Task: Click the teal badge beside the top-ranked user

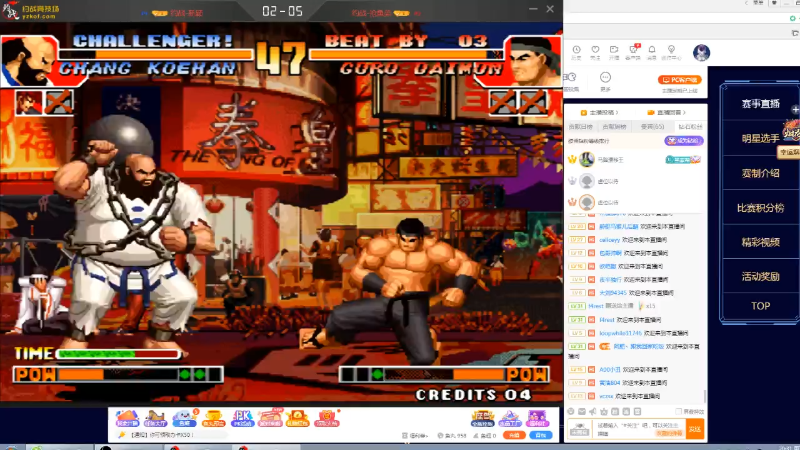Action: pos(683,160)
